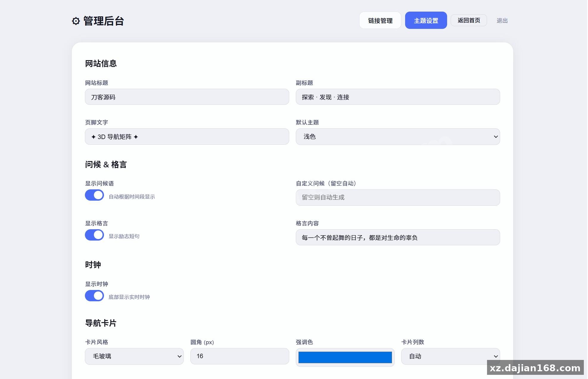The width and height of the screenshot is (588, 379).
Task: Edit the 副标题 input field
Action: 398,97
